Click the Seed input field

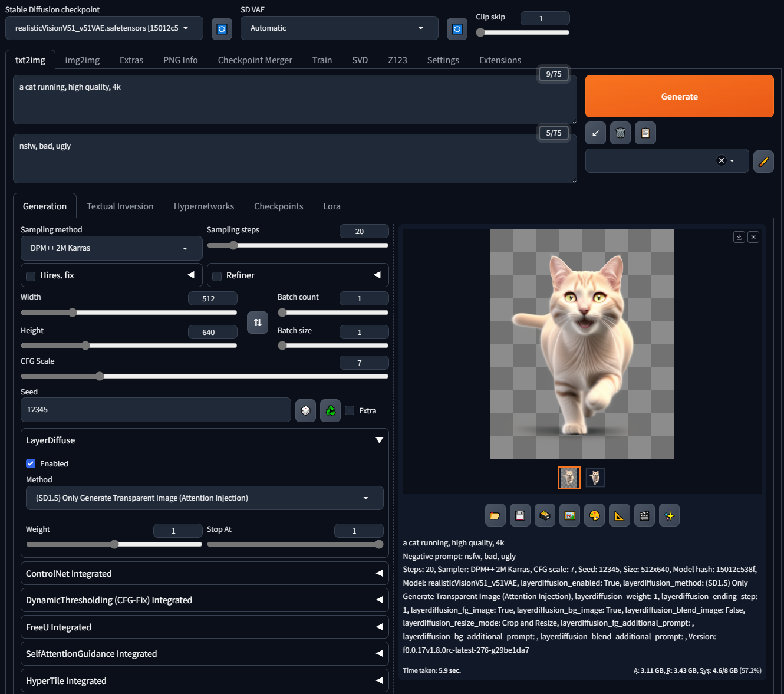click(x=156, y=410)
